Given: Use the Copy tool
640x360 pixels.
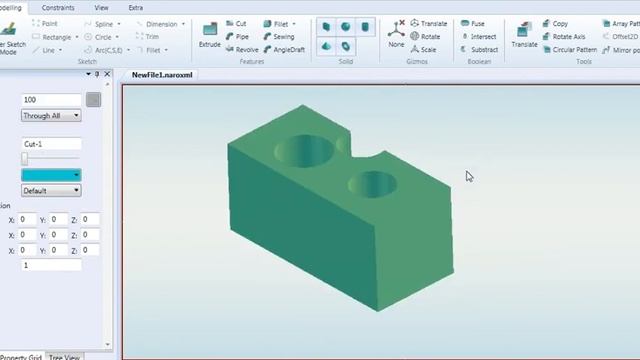Looking at the screenshot, I should [555, 24].
